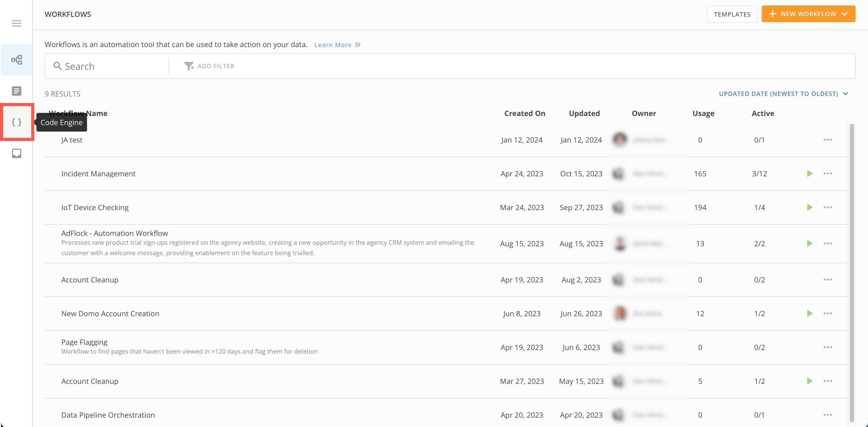Click the Add Filter funnel icon

189,66
